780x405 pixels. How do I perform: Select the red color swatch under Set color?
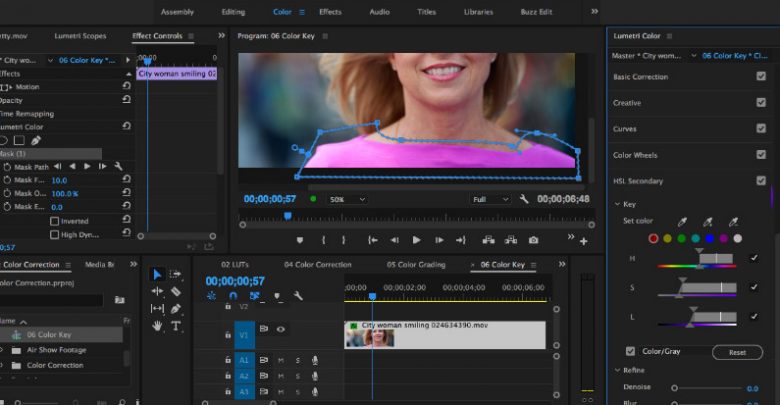tap(654, 238)
